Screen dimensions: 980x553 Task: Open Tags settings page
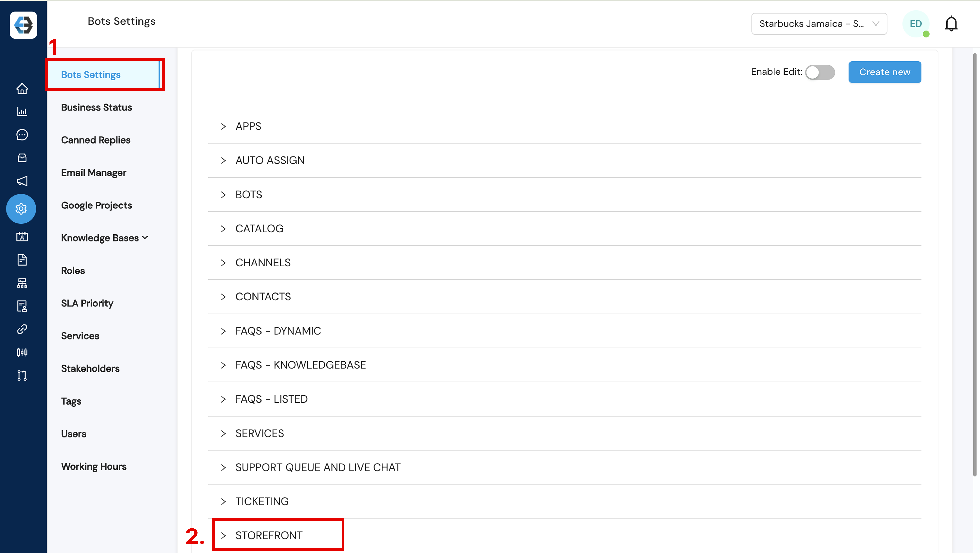[71, 401]
